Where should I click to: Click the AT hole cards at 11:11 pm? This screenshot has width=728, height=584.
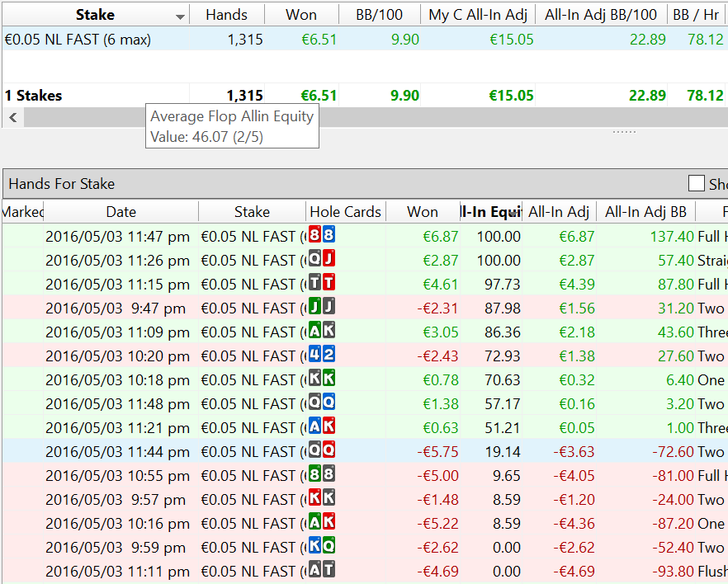click(322, 570)
